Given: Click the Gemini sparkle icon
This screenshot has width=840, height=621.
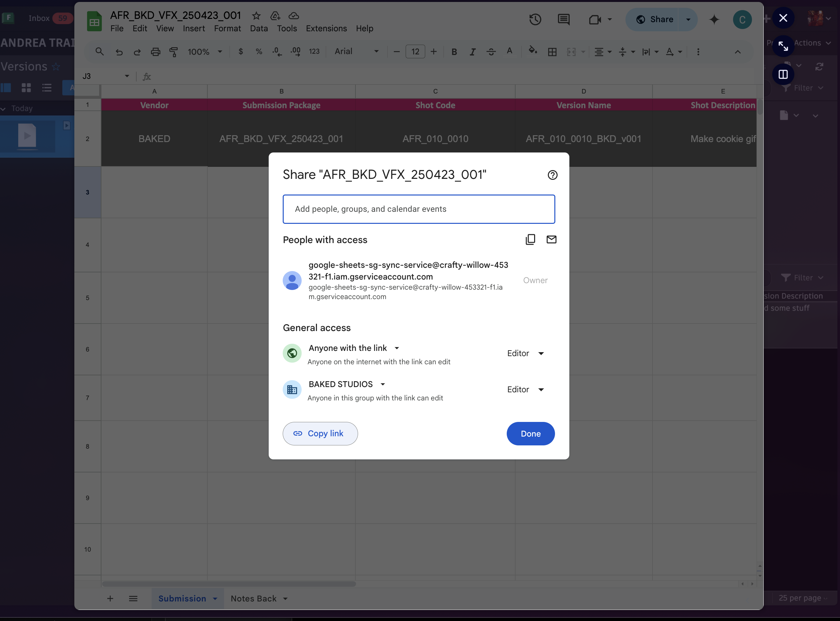Looking at the screenshot, I should [x=713, y=20].
